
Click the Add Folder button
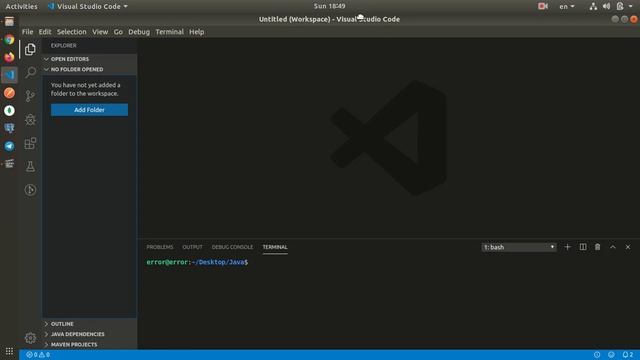click(89, 110)
